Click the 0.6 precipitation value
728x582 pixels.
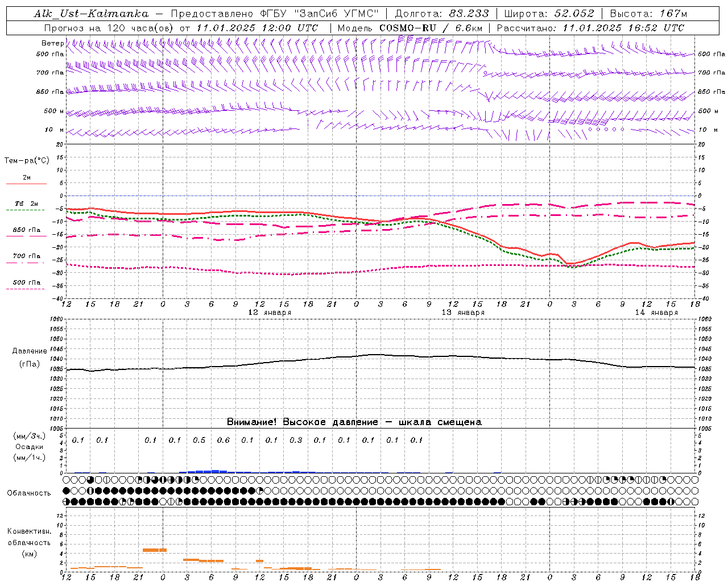[224, 440]
